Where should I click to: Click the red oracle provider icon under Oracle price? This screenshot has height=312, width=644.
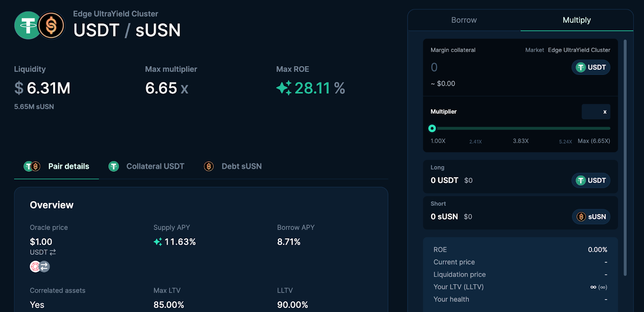(x=35, y=266)
